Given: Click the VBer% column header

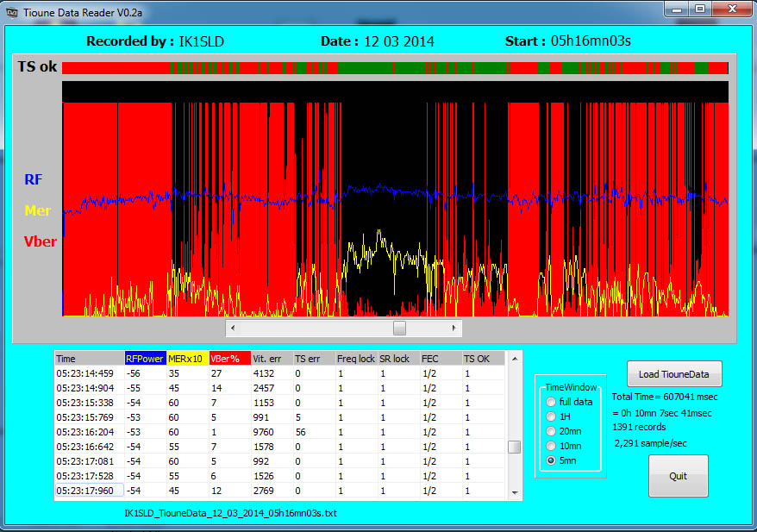Looking at the screenshot, I should [228, 359].
